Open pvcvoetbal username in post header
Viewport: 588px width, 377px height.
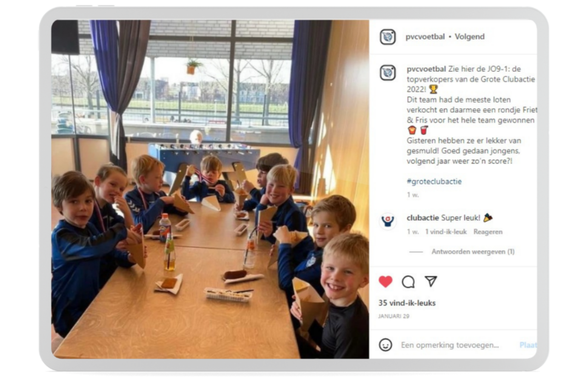425,37
